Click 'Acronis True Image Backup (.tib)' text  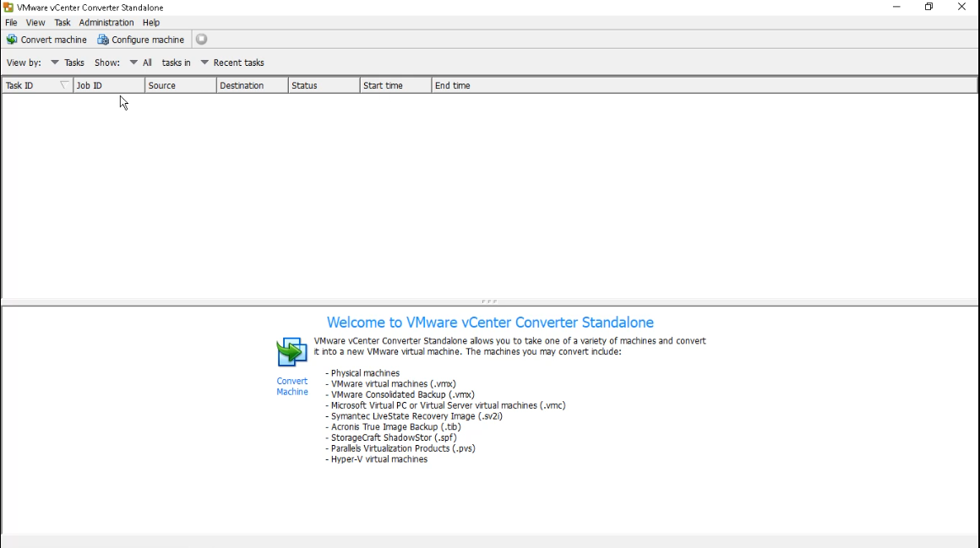(396, 426)
